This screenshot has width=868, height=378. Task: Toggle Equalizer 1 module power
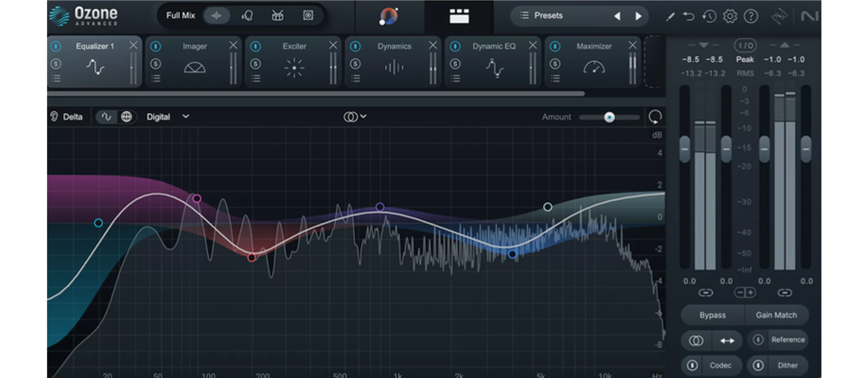pos(56,46)
